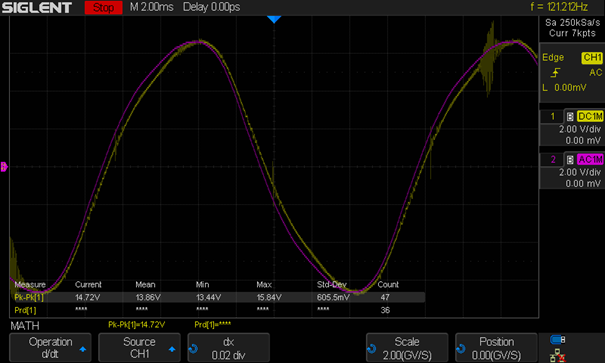Toggle channel 2 AC1M coupling badge
The height and width of the screenshot is (363, 605).
(x=590, y=159)
